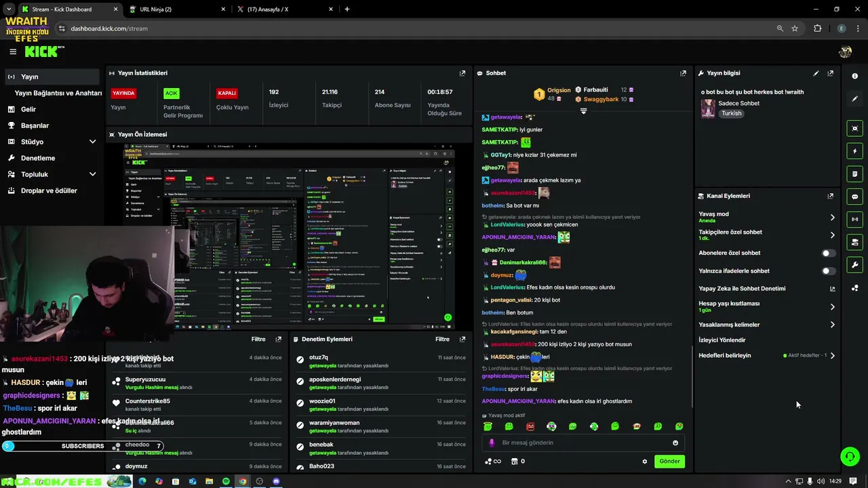Toggle the broadcast signal widget in right sidebar
This screenshot has width=868, height=488.
[x=854, y=220]
